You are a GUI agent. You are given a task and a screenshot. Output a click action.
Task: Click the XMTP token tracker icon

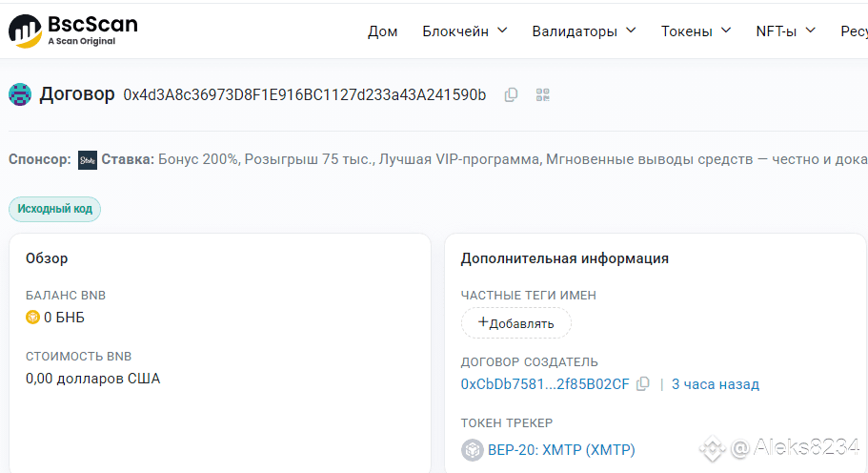pyautogui.click(x=472, y=450)
